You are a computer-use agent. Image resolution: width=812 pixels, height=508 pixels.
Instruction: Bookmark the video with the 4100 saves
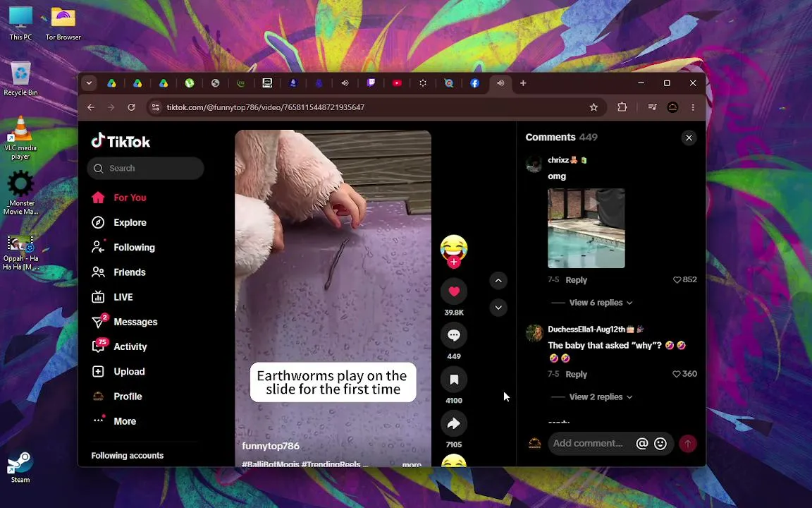point(454,380)
